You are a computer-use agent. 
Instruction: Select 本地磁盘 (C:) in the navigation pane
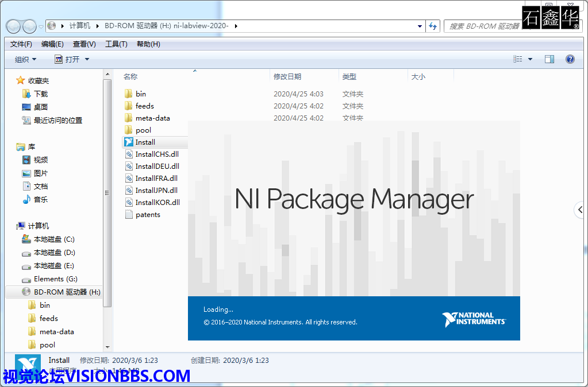click(x=54, y=239)
